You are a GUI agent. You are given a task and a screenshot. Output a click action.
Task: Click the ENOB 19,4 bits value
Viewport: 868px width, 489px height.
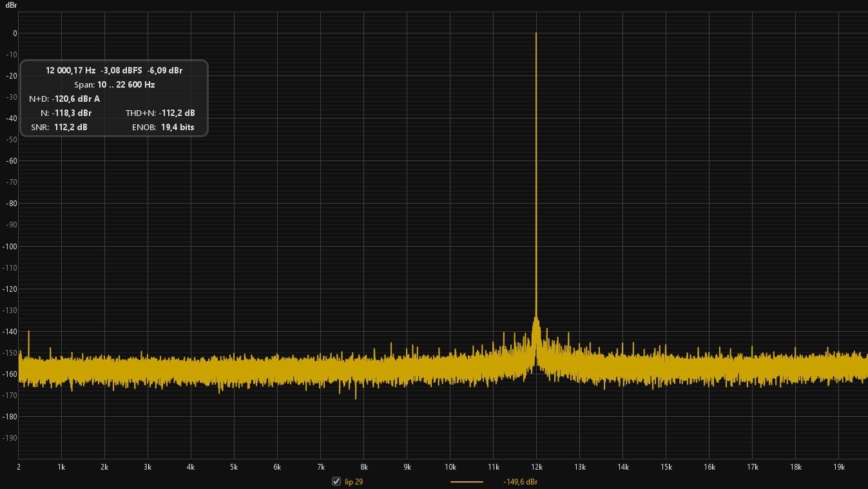(x=178, y=127)
